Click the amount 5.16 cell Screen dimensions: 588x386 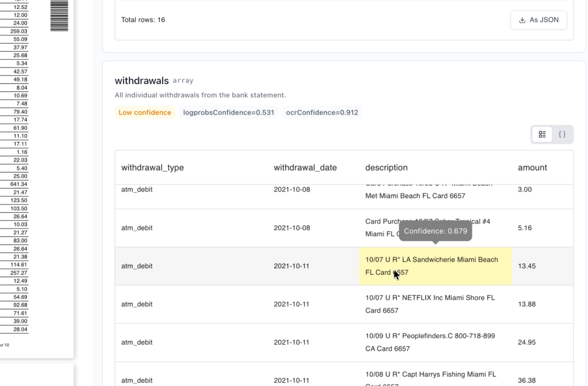(525, 228)
